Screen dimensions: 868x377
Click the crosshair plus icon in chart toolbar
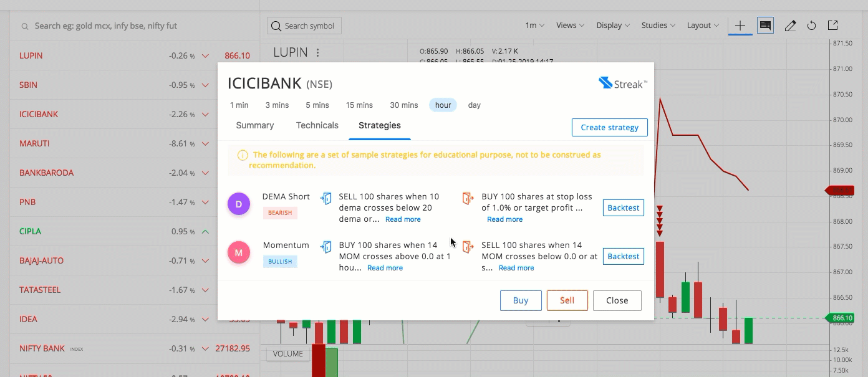click(740, 26)
